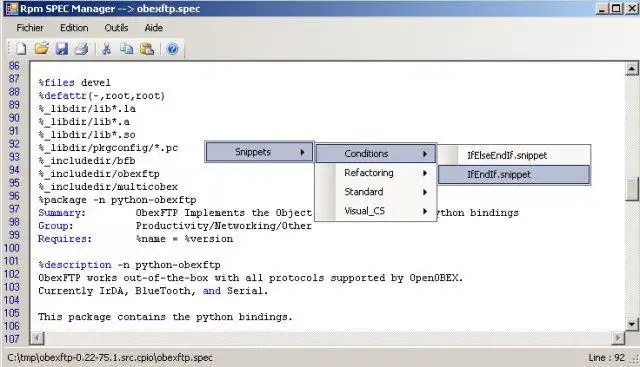Click line number 92 in the gutter

(14, 144)
